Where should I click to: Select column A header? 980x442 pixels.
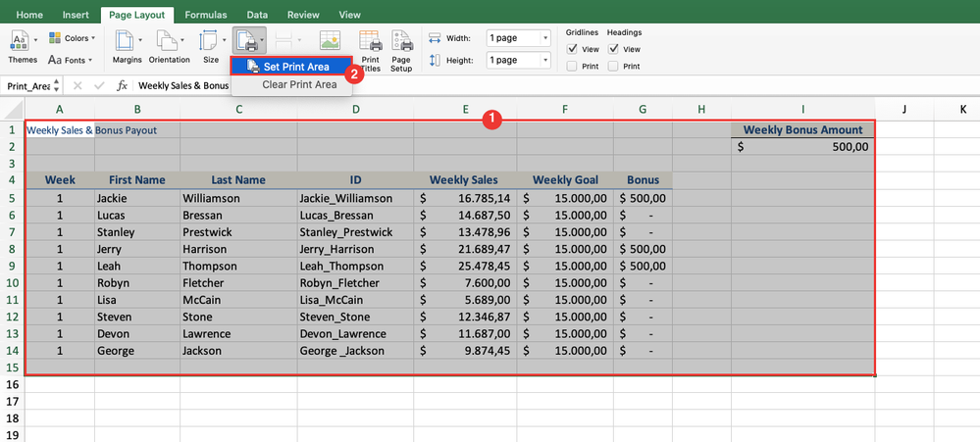(60, 110)
